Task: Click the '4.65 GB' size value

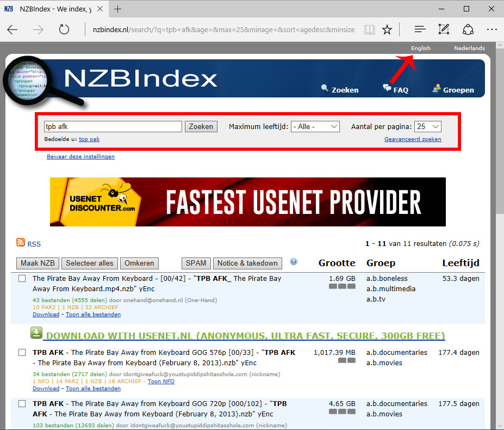Action: 342,404
